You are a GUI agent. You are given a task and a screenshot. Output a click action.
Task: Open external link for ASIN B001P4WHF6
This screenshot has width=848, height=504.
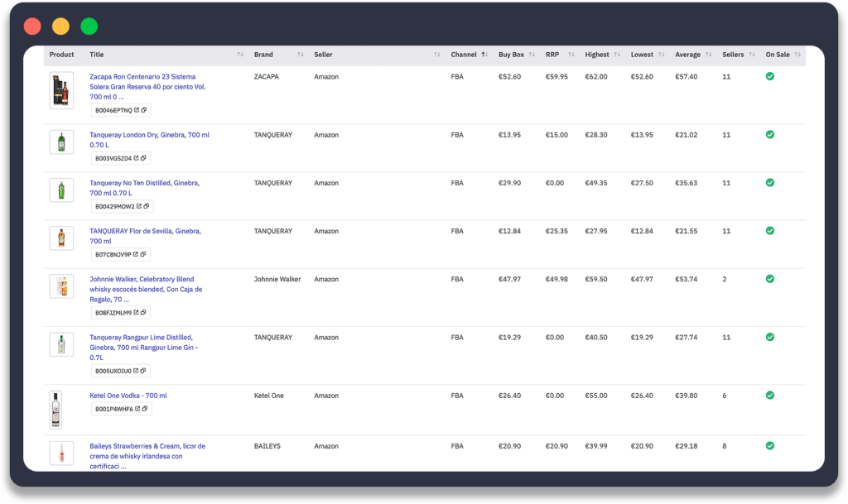pos(137,409)
